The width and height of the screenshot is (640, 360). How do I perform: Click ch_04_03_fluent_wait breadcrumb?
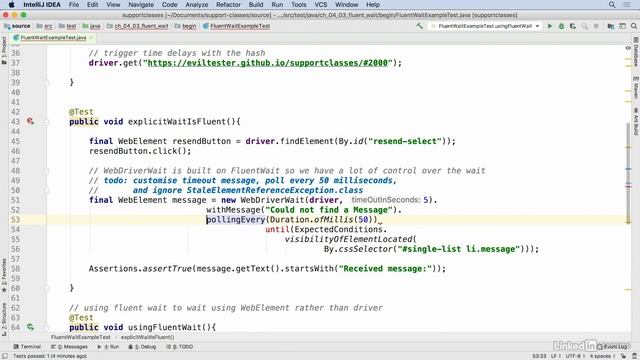[x=138, y=26]
